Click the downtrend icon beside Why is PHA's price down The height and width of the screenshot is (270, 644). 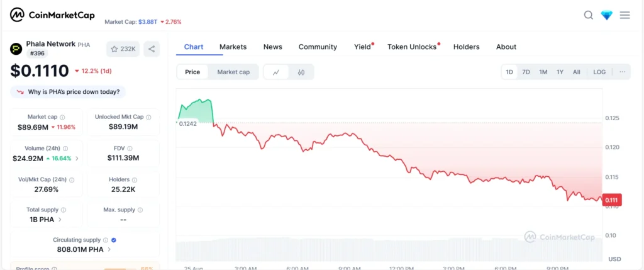(x=20, y=92)
